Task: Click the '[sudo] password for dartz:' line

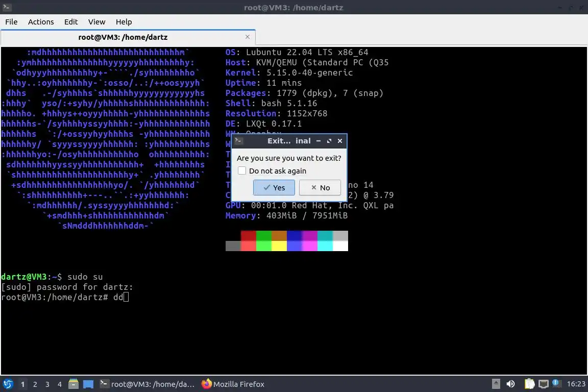Action: click(x=67, y=287)
